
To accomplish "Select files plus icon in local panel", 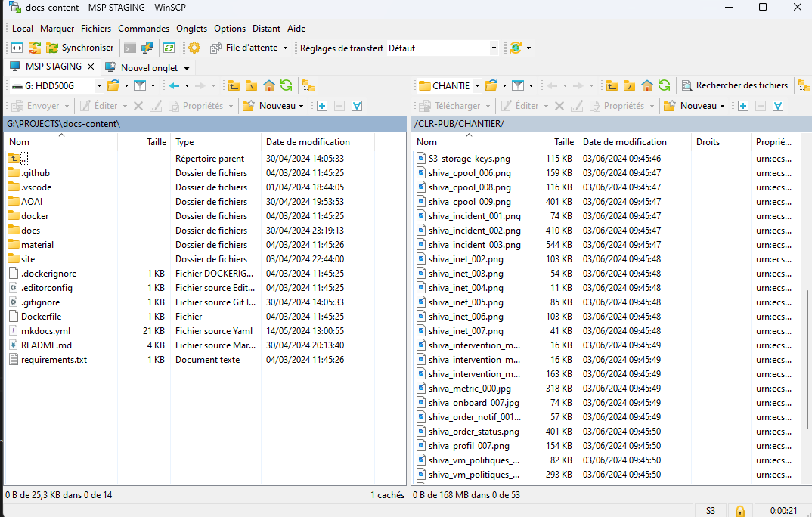I will click(322, 106).
